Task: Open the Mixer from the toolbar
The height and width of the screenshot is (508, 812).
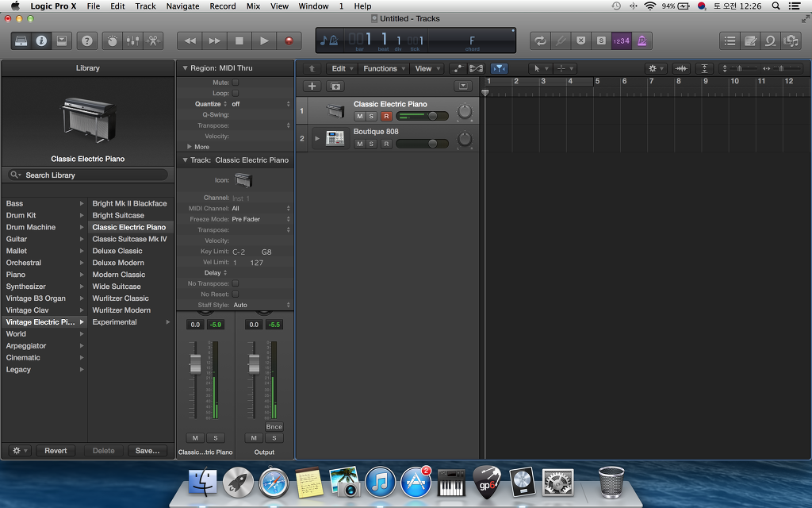Action: [x=132, y=40]
